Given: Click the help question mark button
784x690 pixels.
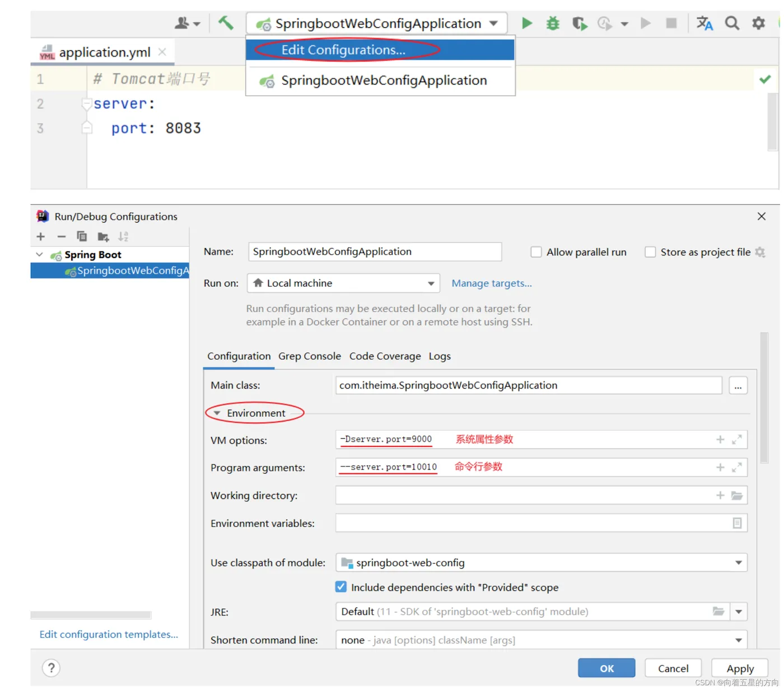Looking at the screenshot, I should (x=51, y=668).
